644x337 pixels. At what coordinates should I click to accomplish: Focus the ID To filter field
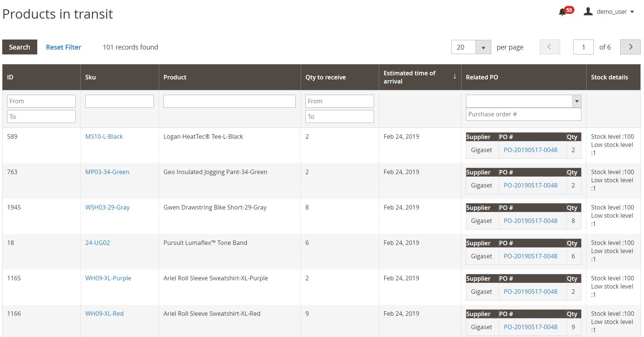click(41, 117)
